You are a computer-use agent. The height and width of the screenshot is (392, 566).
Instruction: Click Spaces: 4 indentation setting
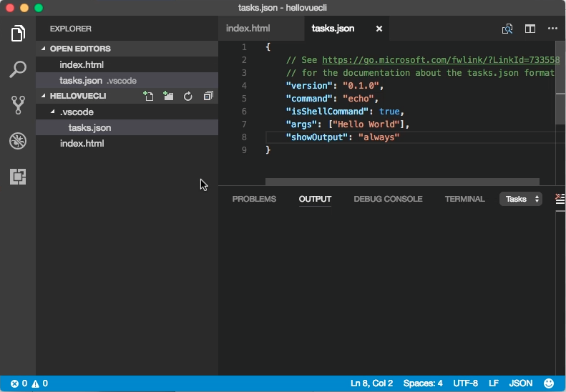[423, 383]
